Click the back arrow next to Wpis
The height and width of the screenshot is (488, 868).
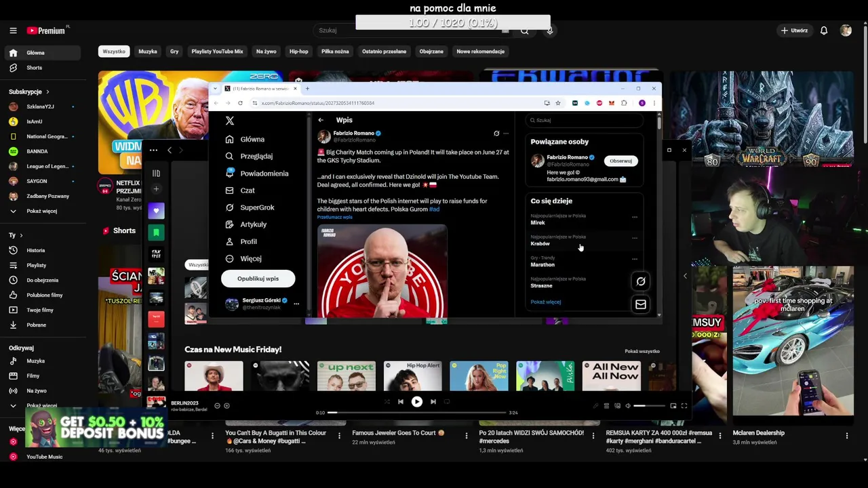[x=321, y=120]
